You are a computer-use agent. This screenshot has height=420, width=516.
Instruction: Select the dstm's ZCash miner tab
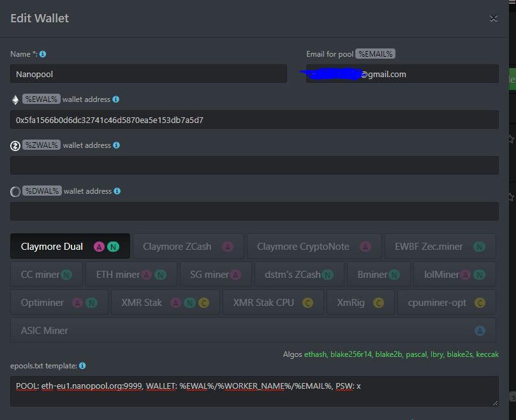point(300,274)
